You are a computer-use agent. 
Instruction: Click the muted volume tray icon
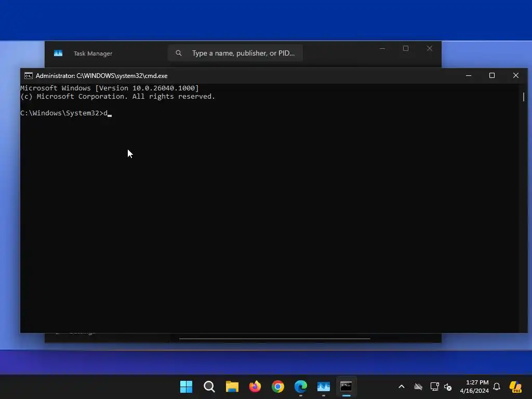(448, 387)
